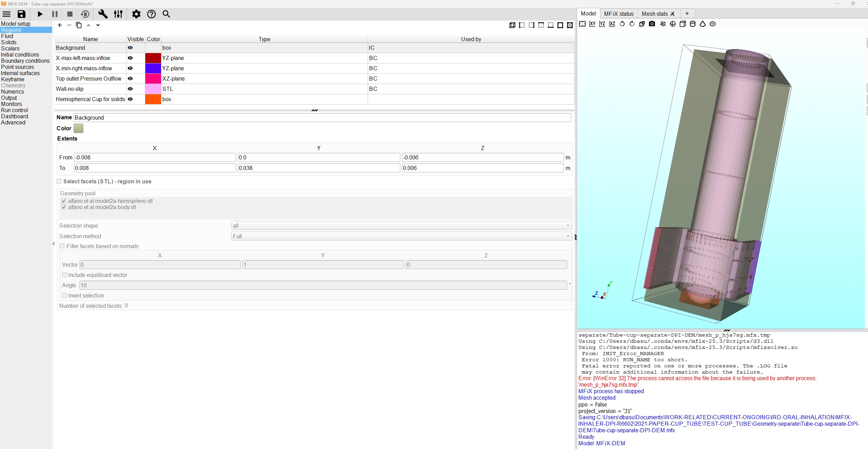Uncheck alfano et al model2a-body.stl in Geometry pool
Image resolution: width=868 pixels, height=449 pixels.
click(64, 207)
